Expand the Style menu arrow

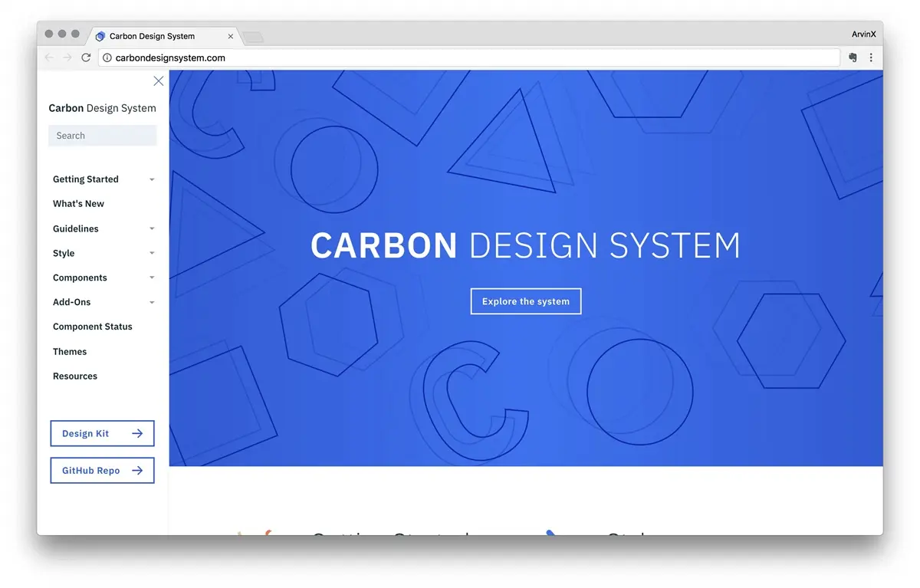click(152, 253)
